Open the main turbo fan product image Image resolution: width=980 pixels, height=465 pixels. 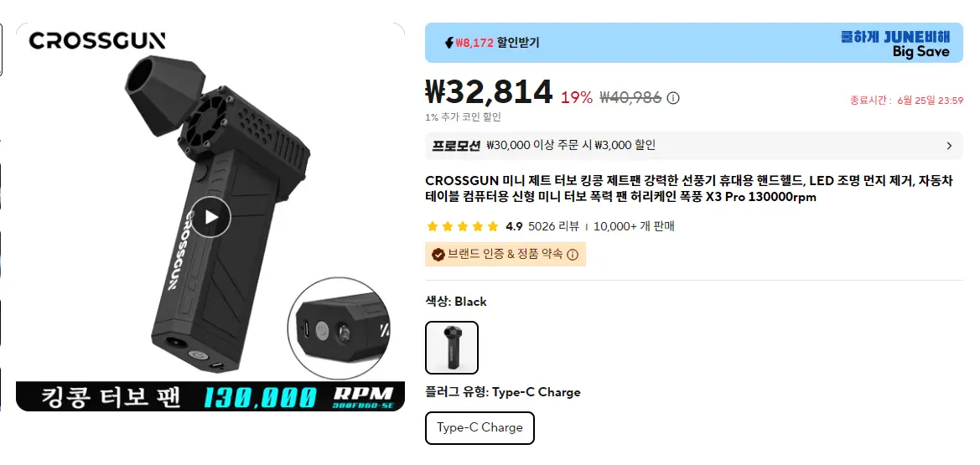(210, 217)
